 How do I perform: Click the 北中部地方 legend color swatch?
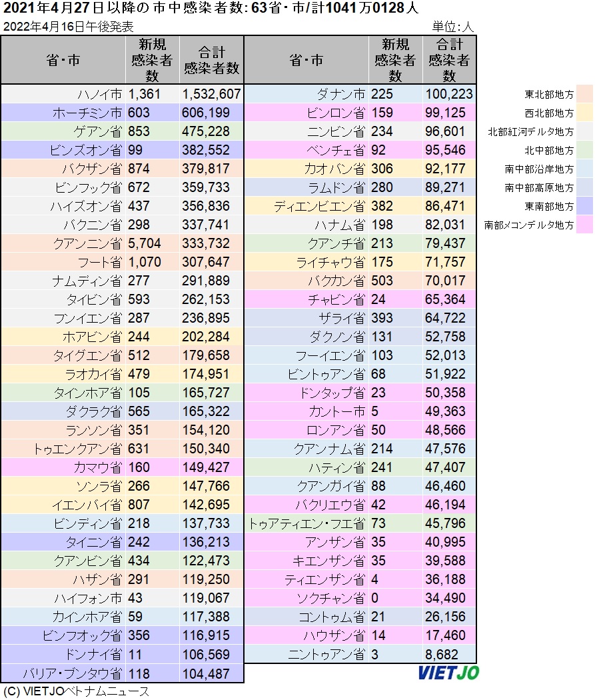[x=584, y=151]
